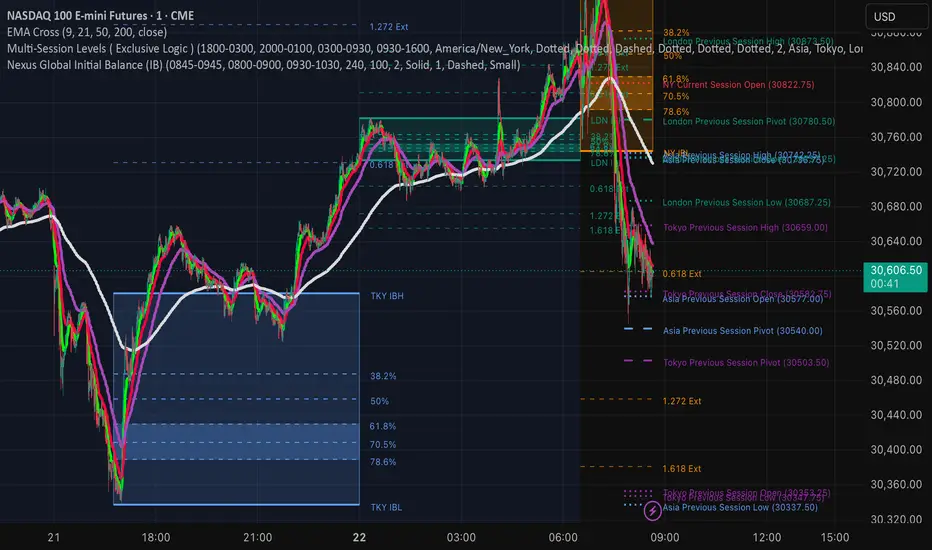
Task: Select the green London initial balance box
Action: tap(470, 139)
